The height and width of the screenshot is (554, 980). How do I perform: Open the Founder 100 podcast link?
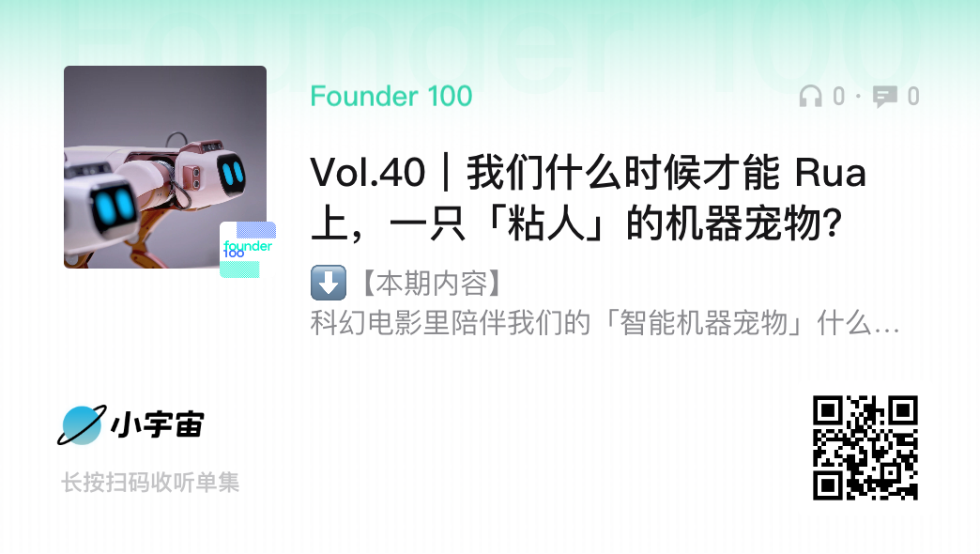pos(391,97)
